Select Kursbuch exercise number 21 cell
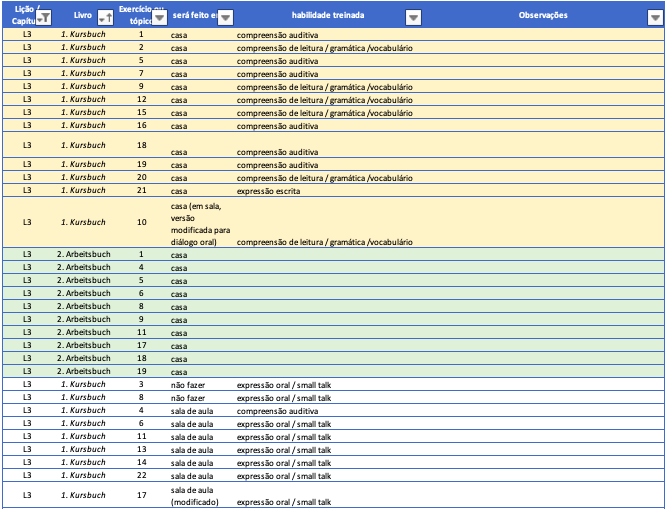 141,190
